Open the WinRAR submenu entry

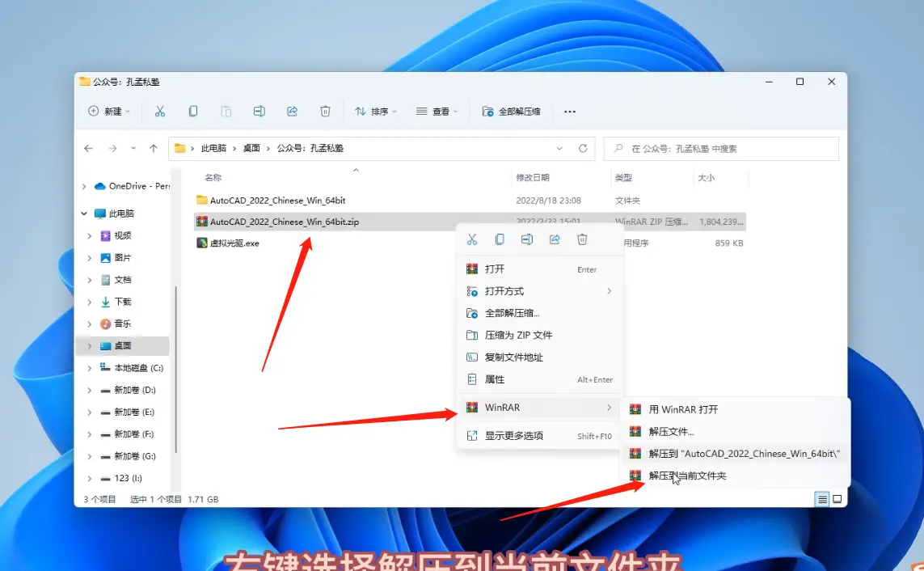click(539, 407)
